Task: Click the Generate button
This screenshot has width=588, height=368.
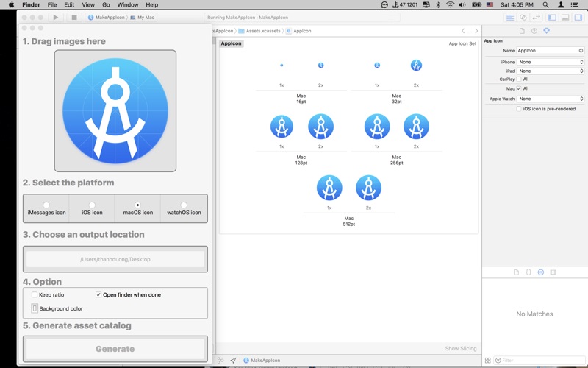Action: pyautogui.click(x=115, y=349)
